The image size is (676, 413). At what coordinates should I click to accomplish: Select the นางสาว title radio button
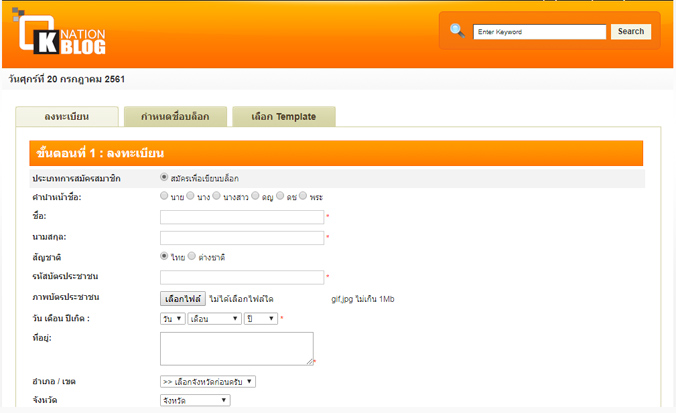(x=217, y=197)
